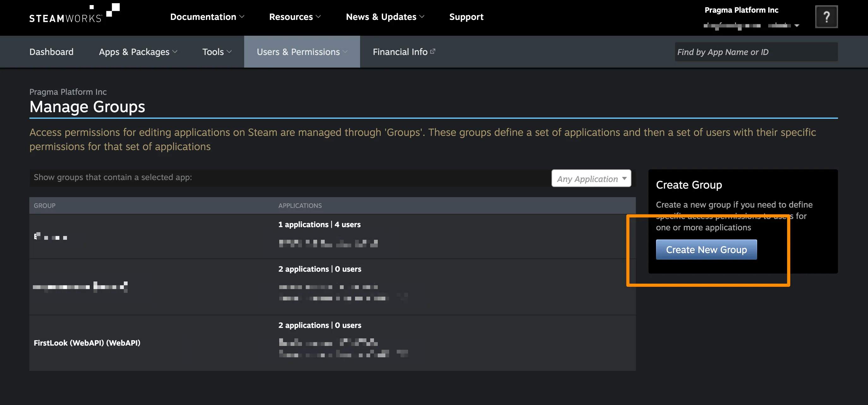Screen dimensions: 868x405
Task: Click the Pragma Platform Inc breadcrumb above Manage Groups
Action: point(68,92)
